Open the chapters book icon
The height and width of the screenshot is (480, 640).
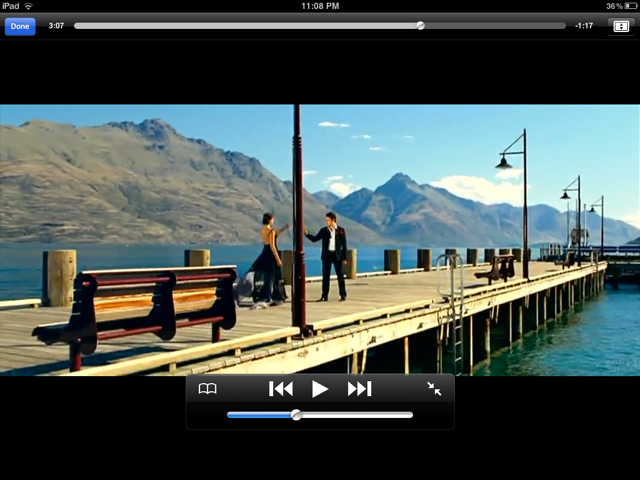(207, 389)
